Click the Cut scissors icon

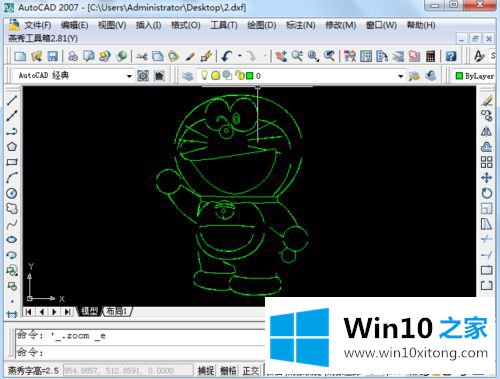click(142, 56)
